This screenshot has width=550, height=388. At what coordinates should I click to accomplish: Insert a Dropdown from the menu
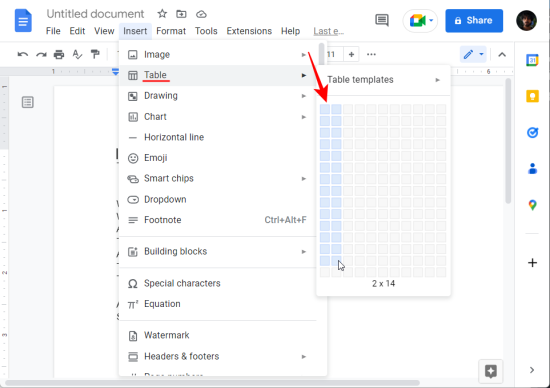coord(217,199)
